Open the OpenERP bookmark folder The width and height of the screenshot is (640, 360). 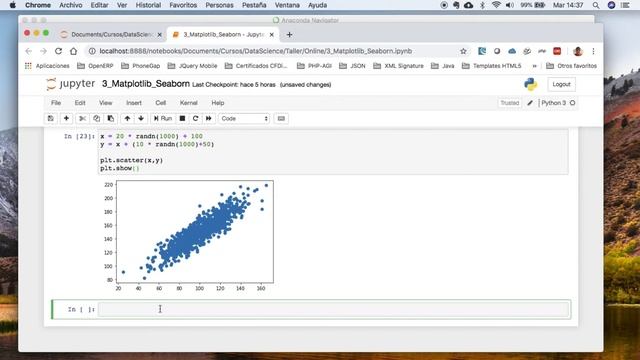pyautogui.click(x=95, y=66)
